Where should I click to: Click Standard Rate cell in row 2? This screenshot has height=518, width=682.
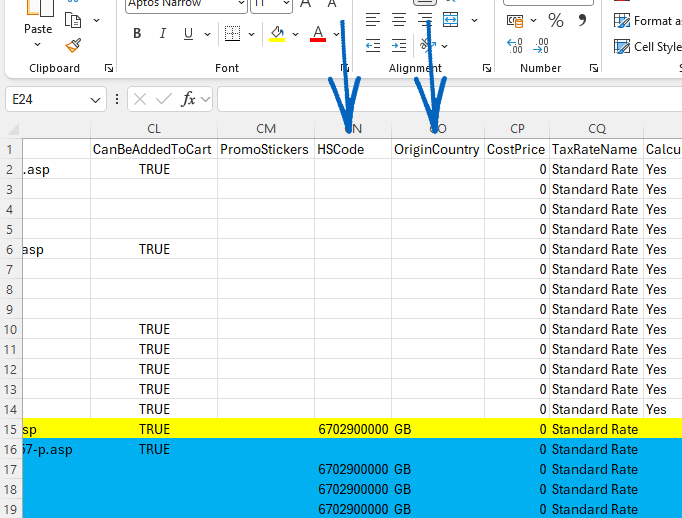point(596,169)
